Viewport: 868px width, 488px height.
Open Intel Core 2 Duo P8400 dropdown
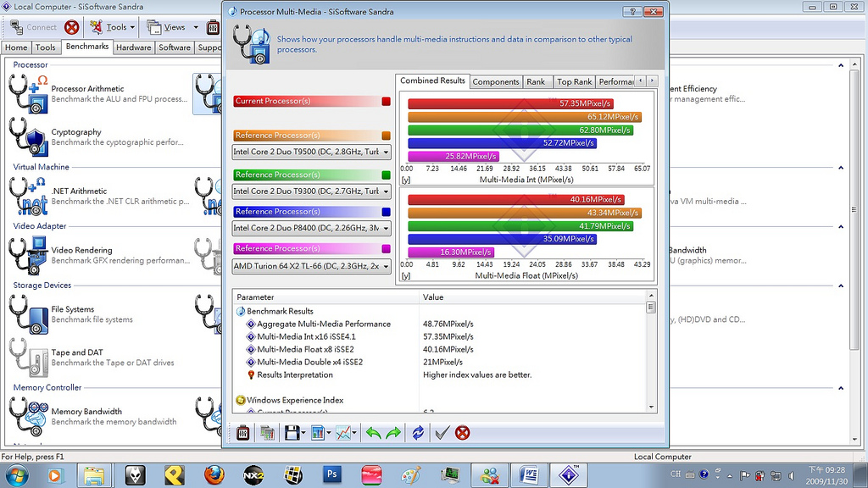(312, 228)
